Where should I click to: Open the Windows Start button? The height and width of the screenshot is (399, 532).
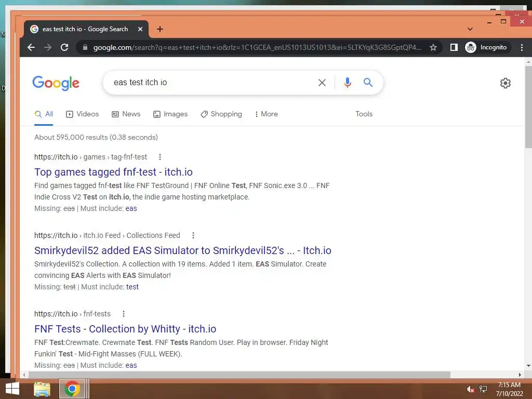coord(12,389)
